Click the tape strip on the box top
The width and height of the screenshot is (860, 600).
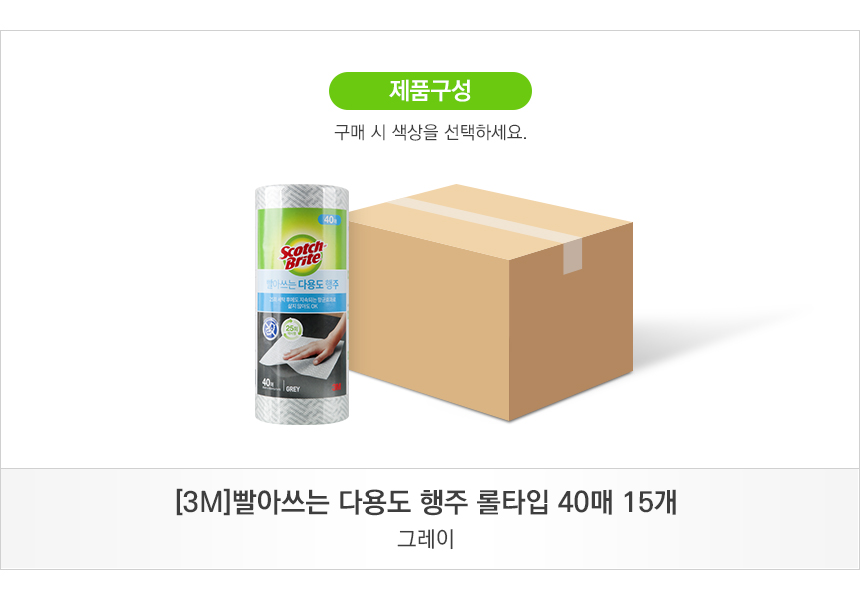click(x=483, y=219)
